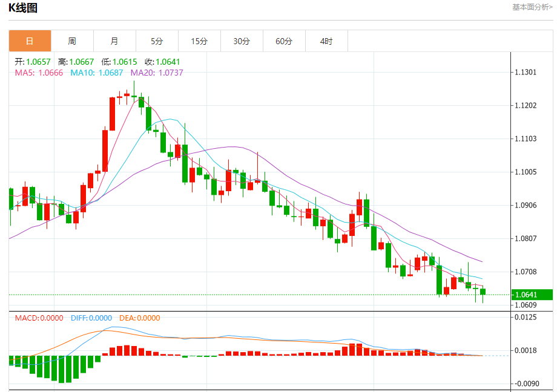Click the MACD:0.0000 label
The image size is (557, 392).
pos(39,318)
